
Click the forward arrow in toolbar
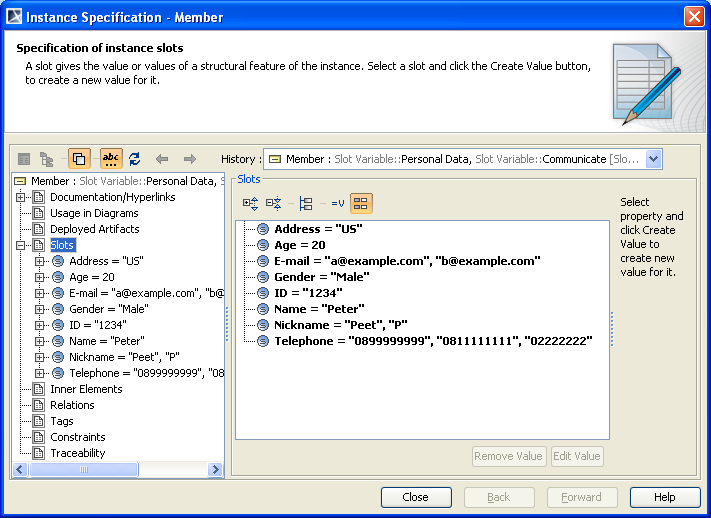tap(190, 159)
